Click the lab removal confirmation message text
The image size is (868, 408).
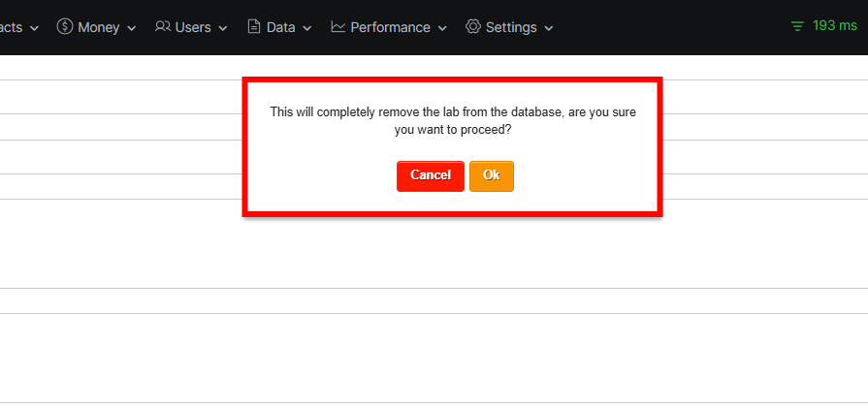pyautogui.click(x=453, y=120)
